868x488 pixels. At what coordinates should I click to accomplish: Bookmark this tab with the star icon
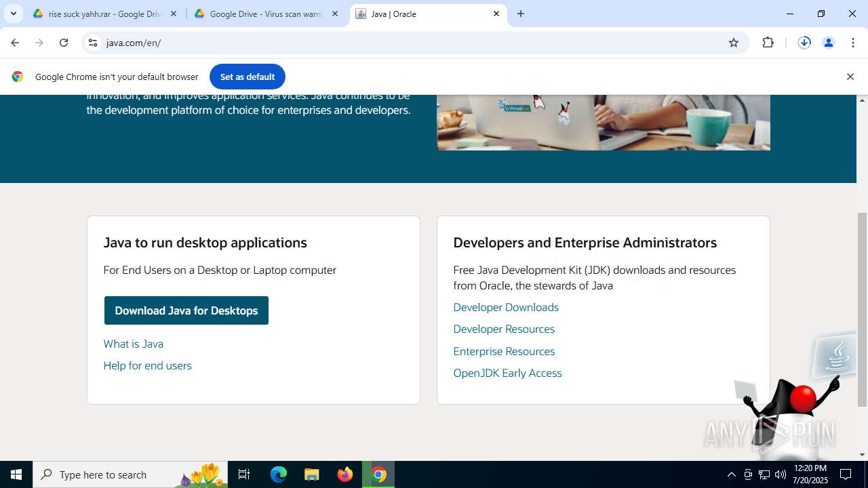pos(734,43)
